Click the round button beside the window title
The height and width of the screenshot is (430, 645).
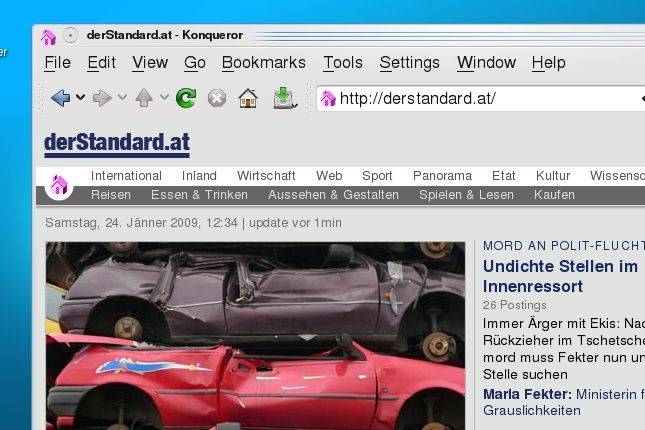[70, 35]
